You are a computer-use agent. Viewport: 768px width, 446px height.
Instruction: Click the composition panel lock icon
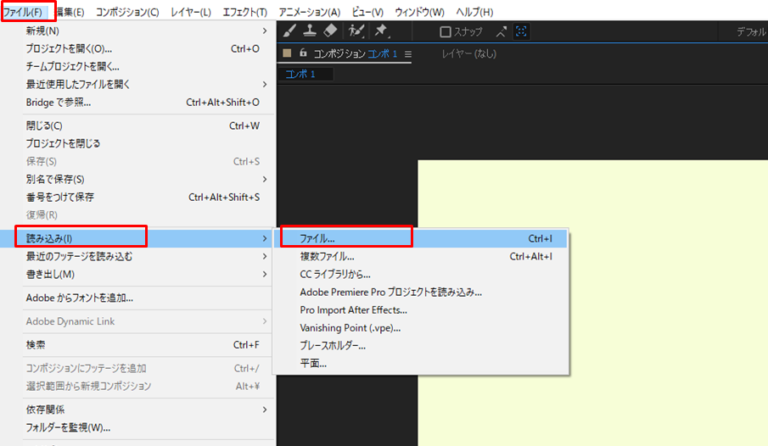pos(303,53)
